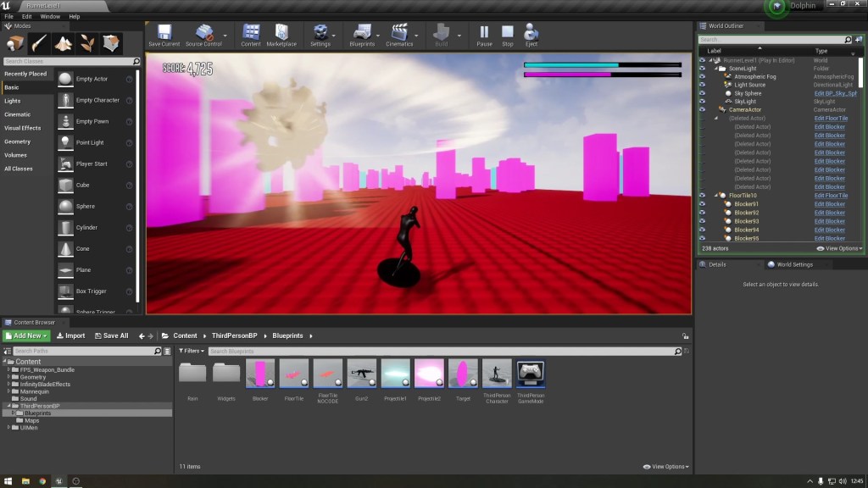
Task: Select the Paint mode icon in Modes
Action: point(40,43)
